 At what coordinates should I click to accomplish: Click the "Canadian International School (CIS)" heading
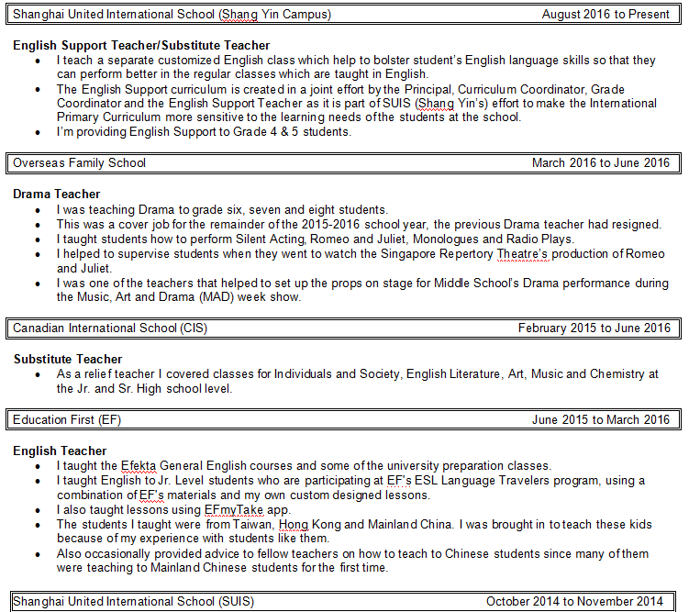[110, 328]
